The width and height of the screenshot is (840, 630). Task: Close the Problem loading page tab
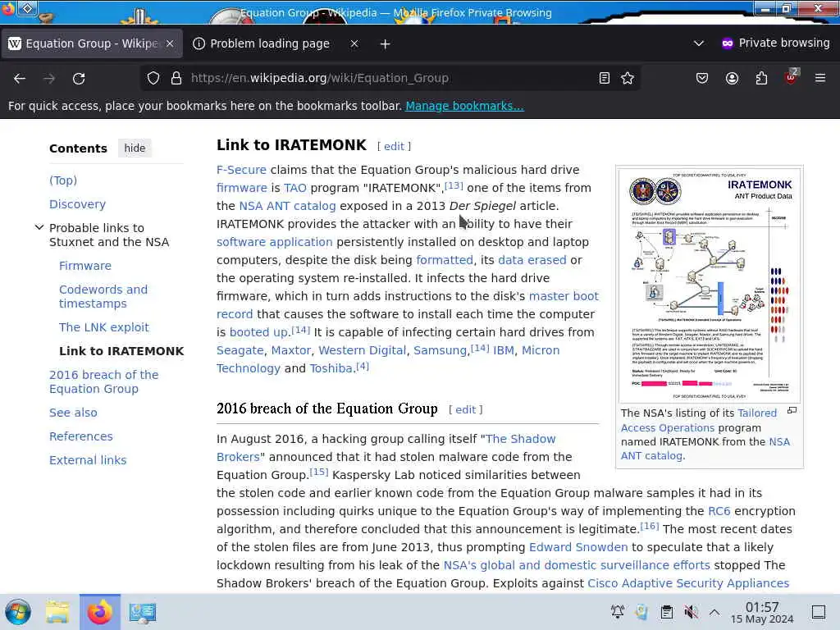pyautogui.click(x=354, y=43)
